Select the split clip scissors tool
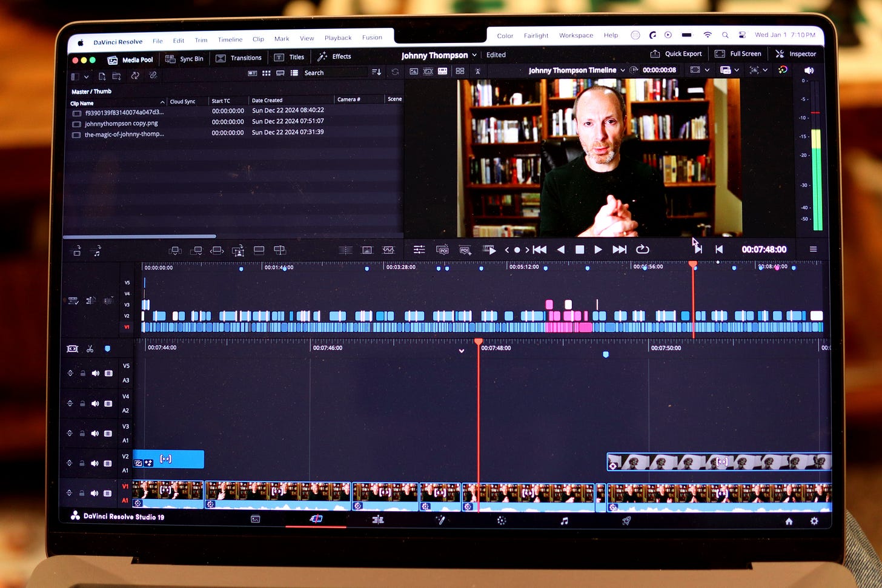 tap(90, 349)
